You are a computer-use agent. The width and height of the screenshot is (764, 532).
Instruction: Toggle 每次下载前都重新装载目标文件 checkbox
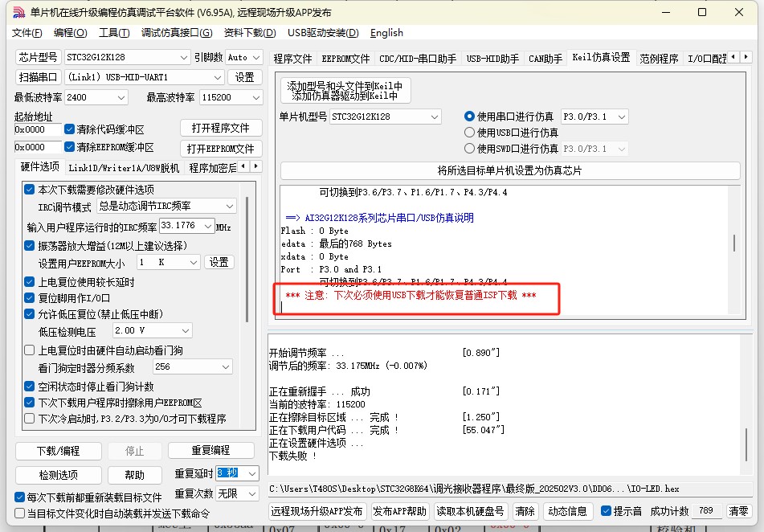tap(19, 497)
